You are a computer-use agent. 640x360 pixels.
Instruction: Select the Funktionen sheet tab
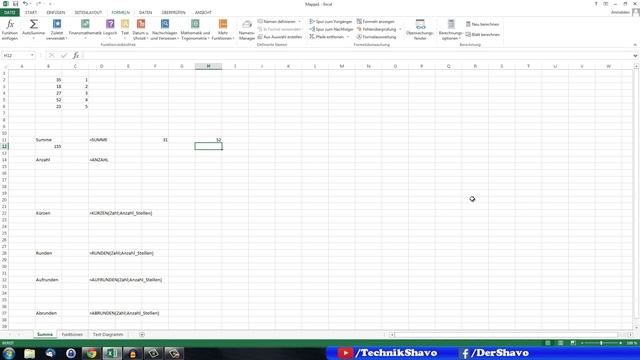[72, 335]
